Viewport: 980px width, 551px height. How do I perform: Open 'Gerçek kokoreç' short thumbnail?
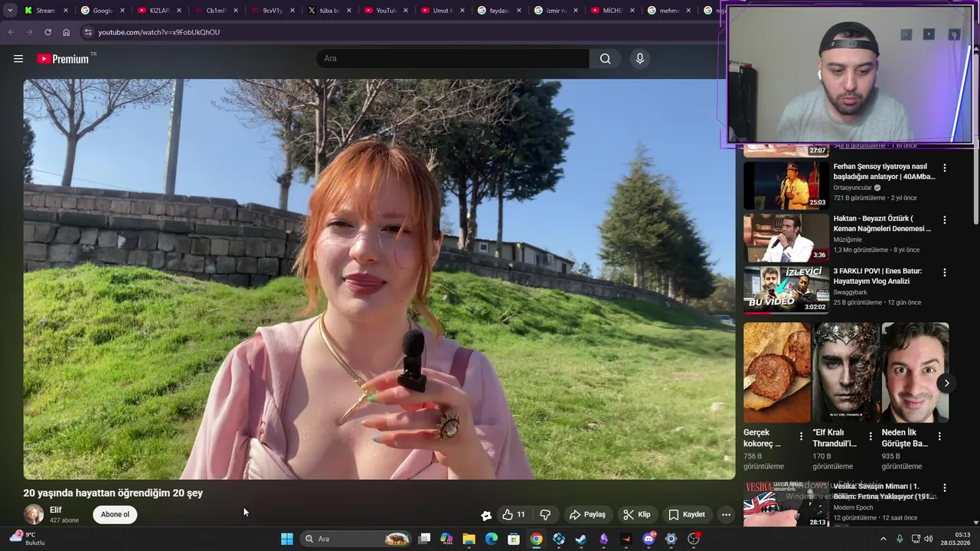[777, 373]
